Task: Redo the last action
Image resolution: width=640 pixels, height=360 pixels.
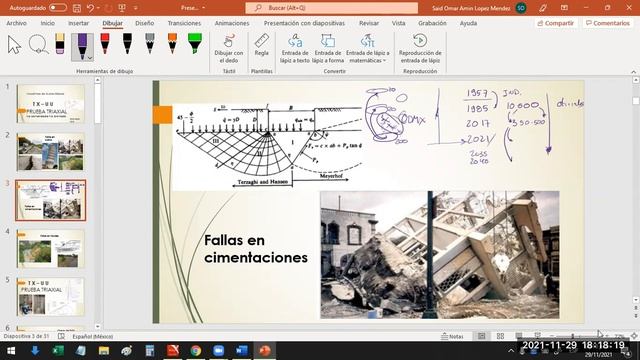Action: [109, 8]
